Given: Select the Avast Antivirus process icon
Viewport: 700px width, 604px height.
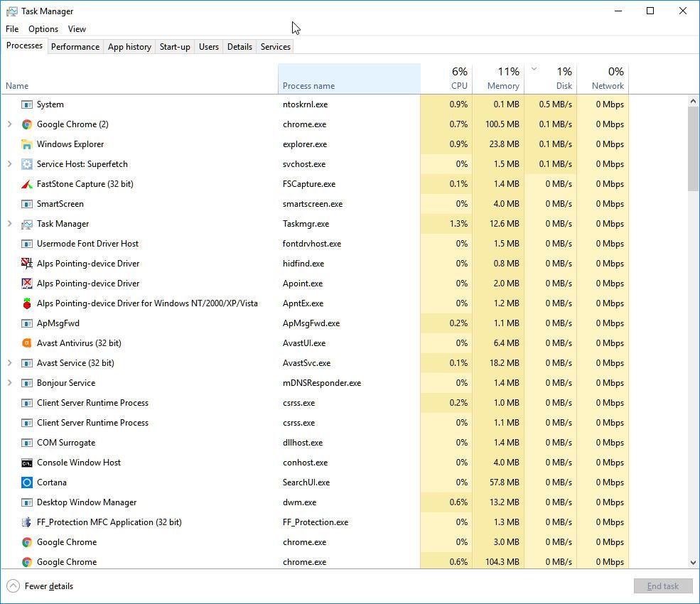Looking at the screenshot, I should click(x=26, y=343).
